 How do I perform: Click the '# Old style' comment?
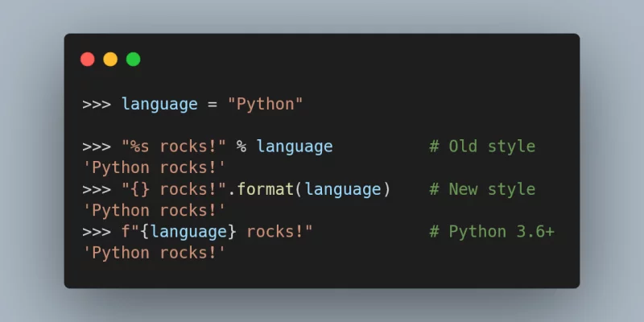482,147
